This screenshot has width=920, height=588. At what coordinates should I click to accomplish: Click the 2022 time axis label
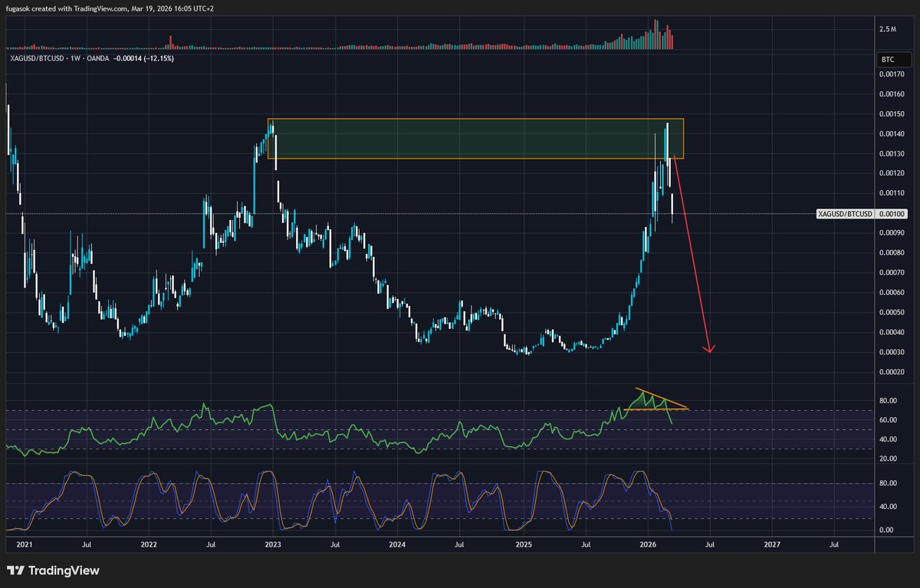[x=149, y=545]
